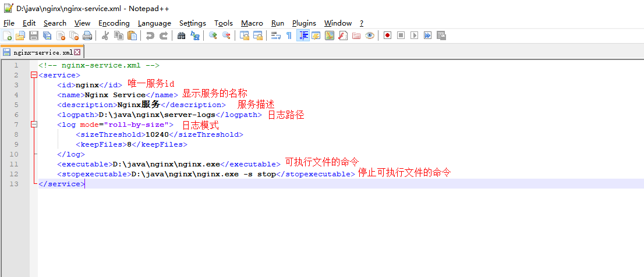
Task: Open the Function List icon
Action: point(343,35)
